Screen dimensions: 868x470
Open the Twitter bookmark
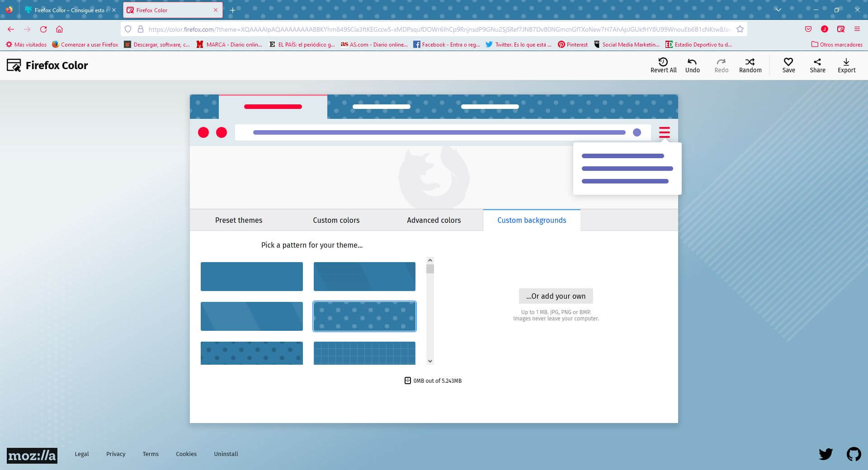[x=519, y=44]
